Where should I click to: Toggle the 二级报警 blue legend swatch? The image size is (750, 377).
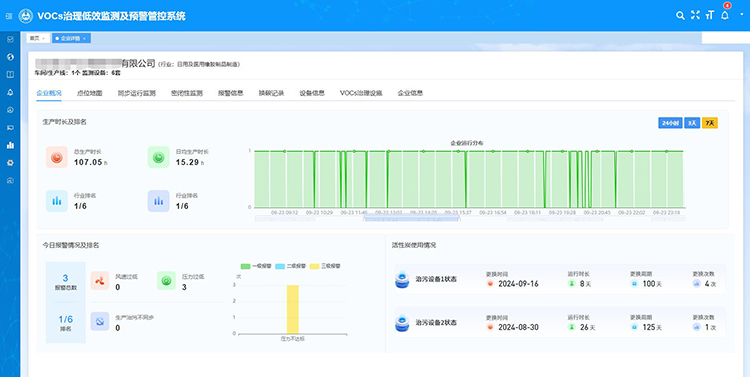tap(280, 266)
